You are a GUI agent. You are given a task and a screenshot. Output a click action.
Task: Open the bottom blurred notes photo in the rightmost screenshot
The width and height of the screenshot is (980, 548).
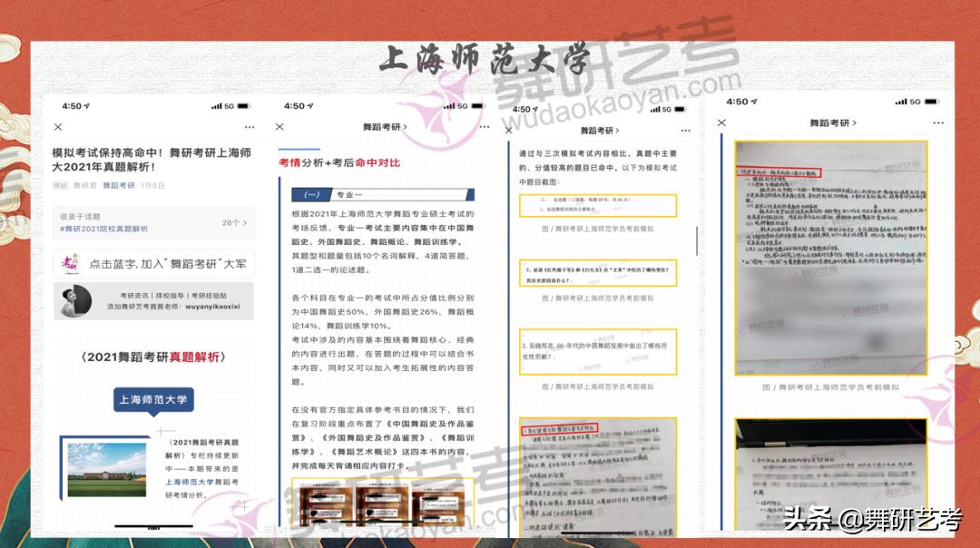830,475
